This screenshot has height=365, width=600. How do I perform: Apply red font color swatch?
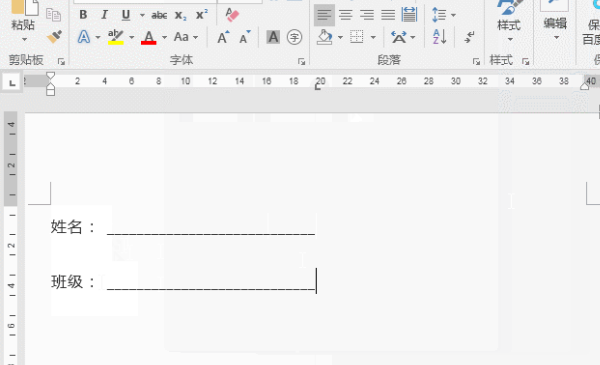pos(149,37)
